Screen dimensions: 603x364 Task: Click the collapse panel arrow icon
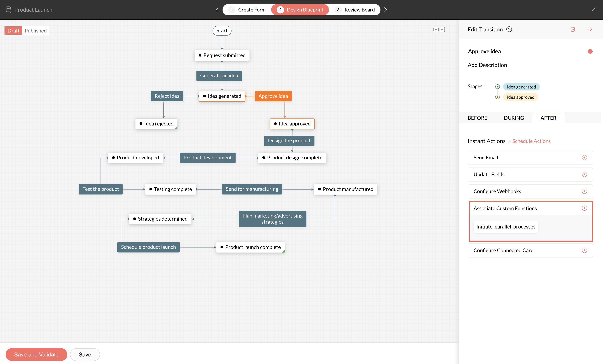(589, 29)
